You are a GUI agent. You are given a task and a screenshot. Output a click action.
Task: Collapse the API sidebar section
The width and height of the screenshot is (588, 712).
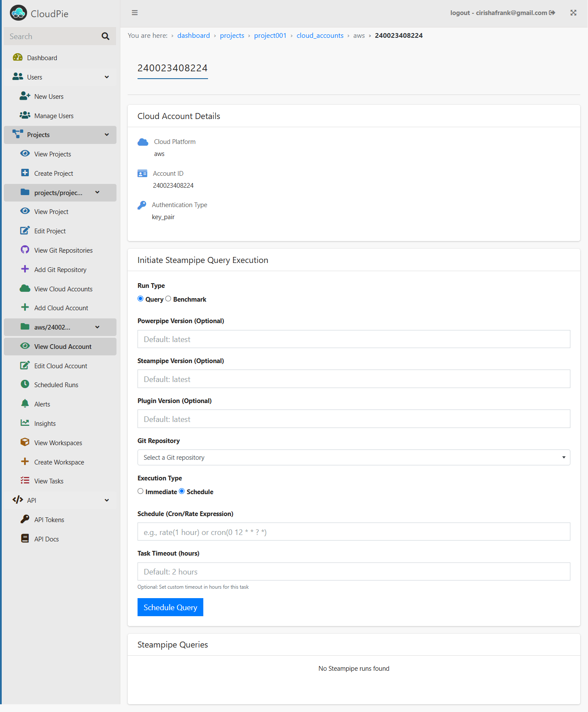107,500
